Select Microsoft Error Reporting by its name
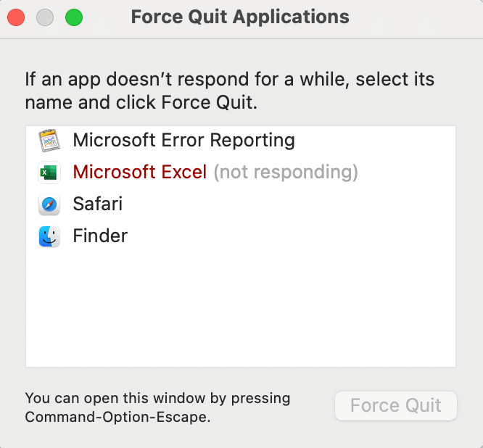 (184, 141)
